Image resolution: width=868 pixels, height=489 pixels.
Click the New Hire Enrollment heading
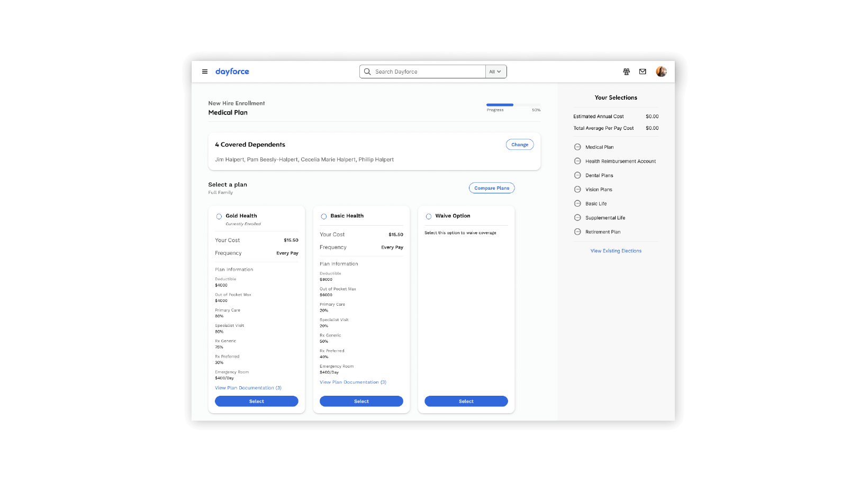click(x=237, y=103)
